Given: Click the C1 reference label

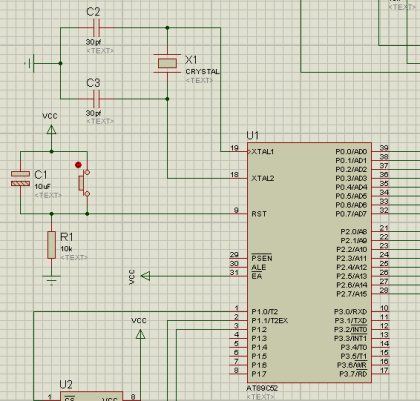Looking at the screenshot, I should pos(41,174).
